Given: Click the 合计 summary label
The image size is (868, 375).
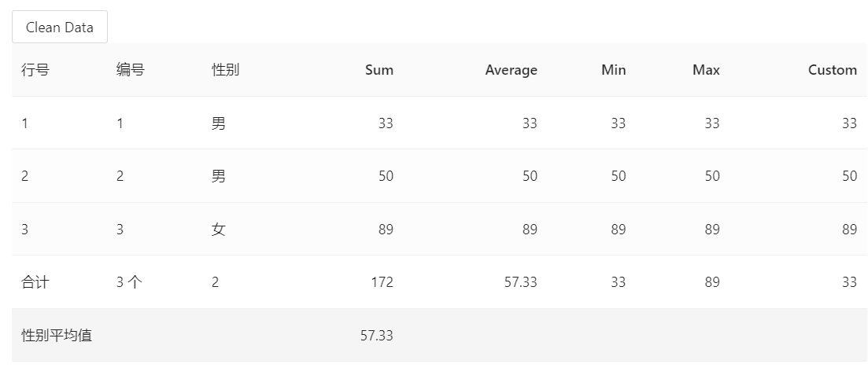Looking at the screenshot, I should point(35,282).
